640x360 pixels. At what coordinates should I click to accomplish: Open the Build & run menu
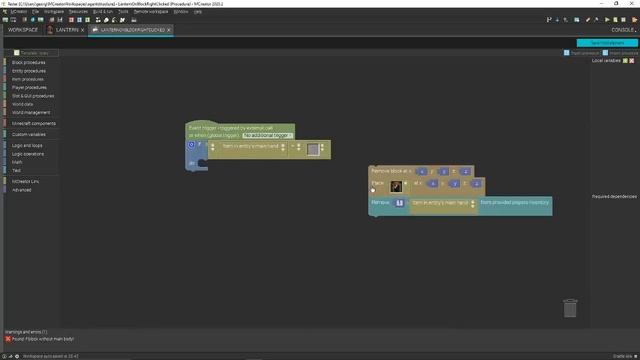[103, 12]
